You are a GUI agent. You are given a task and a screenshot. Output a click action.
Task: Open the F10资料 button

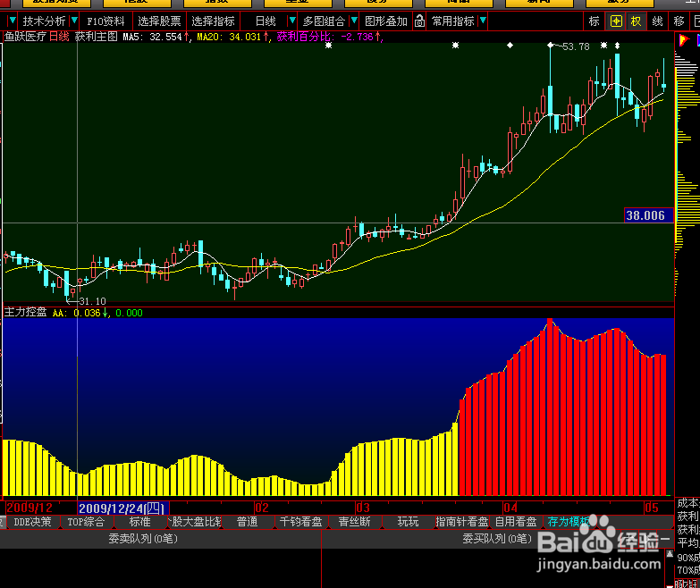pyautogui.click(x=105, y=21)
